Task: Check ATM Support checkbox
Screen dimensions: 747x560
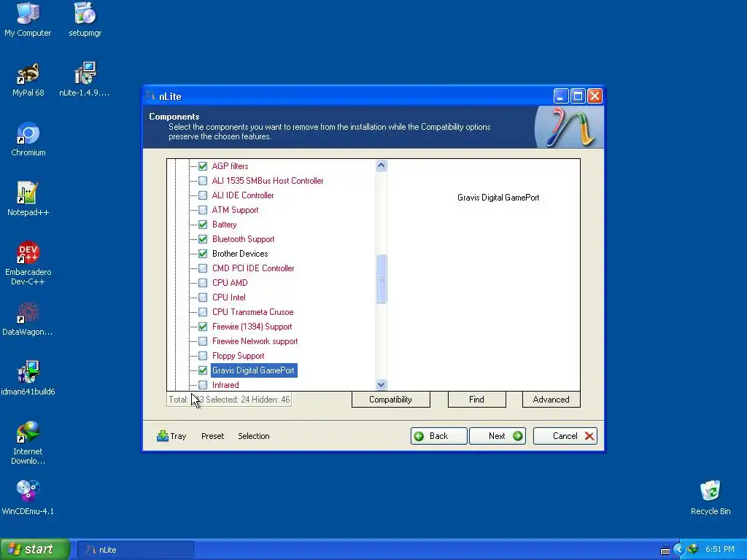Action: (x=203, y=210)
